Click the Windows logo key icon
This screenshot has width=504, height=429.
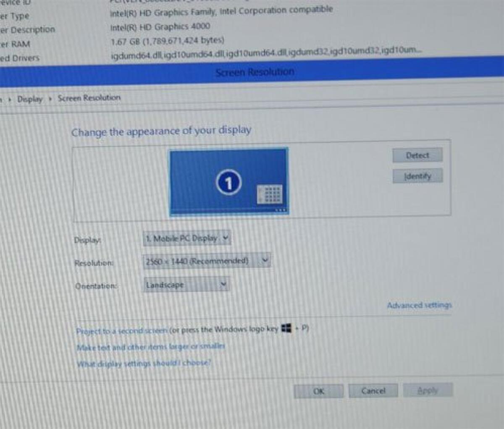(x=287, y=330)
